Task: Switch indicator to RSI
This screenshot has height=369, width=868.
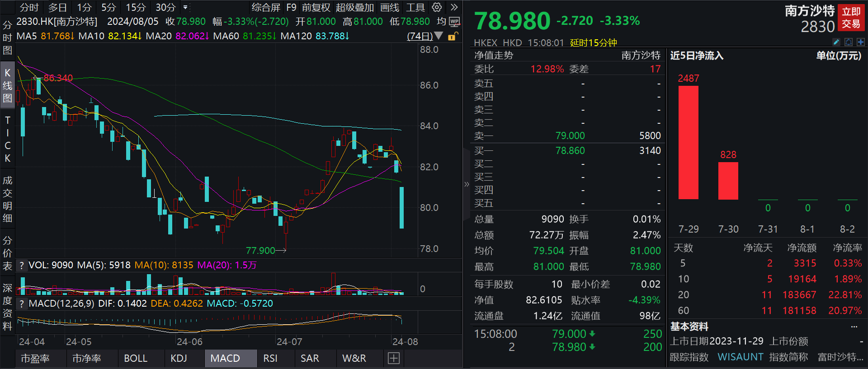Action: (270, 358)
